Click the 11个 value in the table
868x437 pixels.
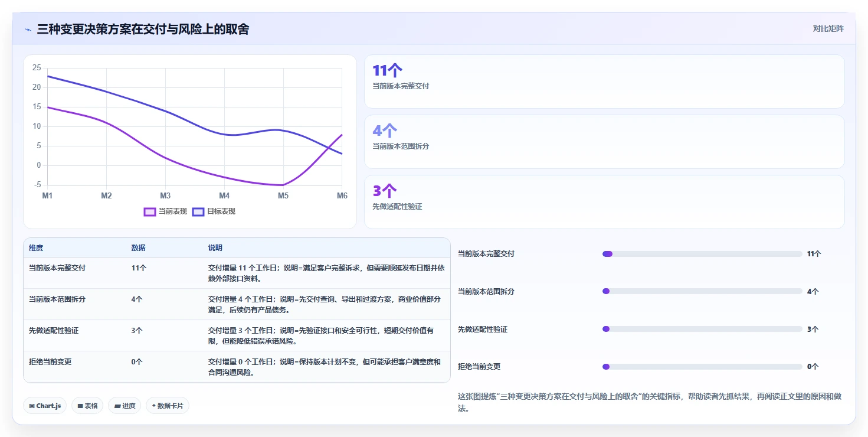click(x=139, y=268)
